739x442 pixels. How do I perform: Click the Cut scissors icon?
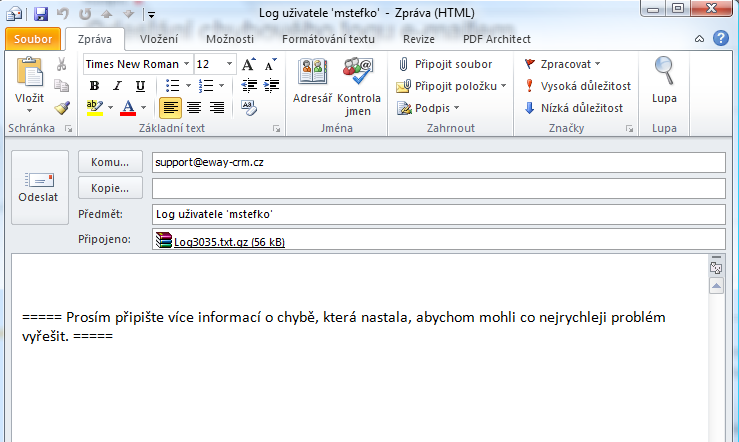(x=61, y=64)
